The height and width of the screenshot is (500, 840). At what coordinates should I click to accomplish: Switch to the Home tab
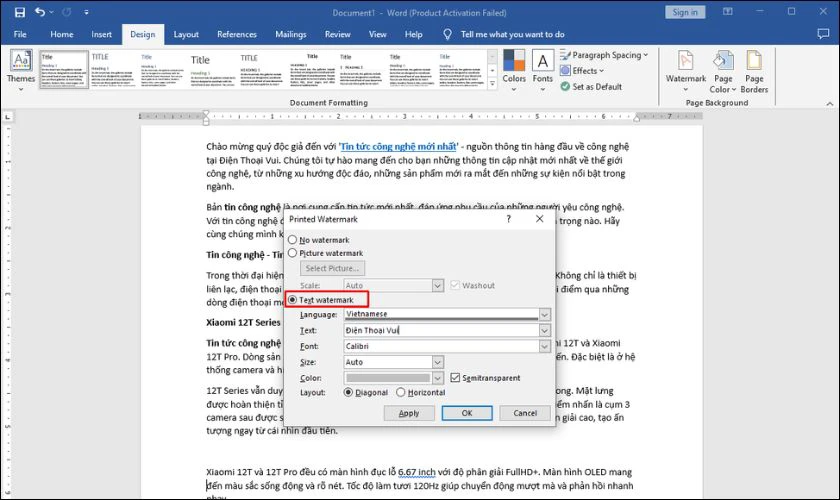(x=62, y=34)
